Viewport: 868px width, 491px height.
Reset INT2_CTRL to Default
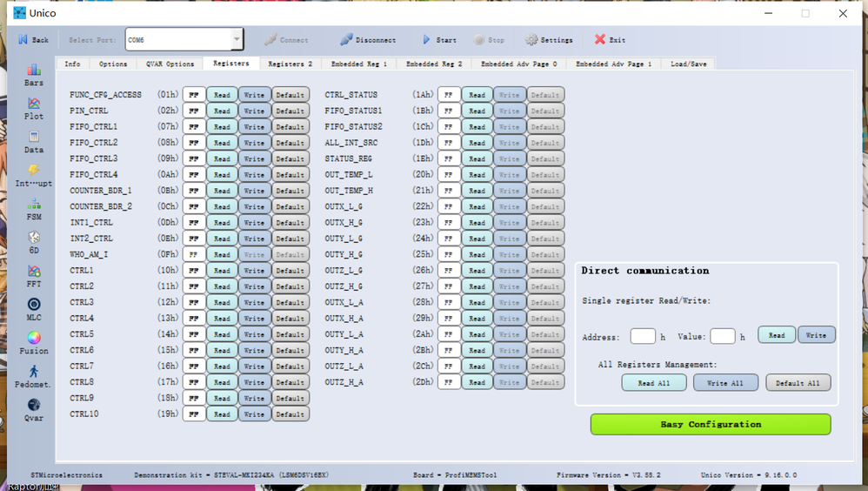pos(290,239)
